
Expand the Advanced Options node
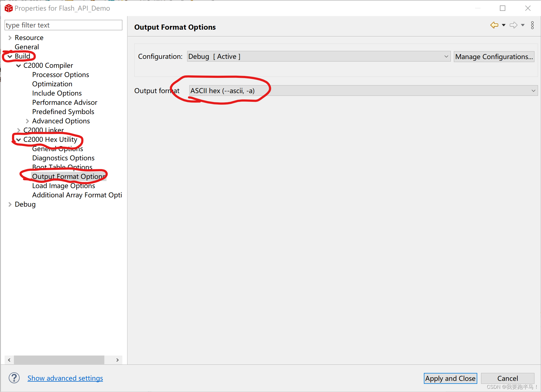(x=27, y=121)
